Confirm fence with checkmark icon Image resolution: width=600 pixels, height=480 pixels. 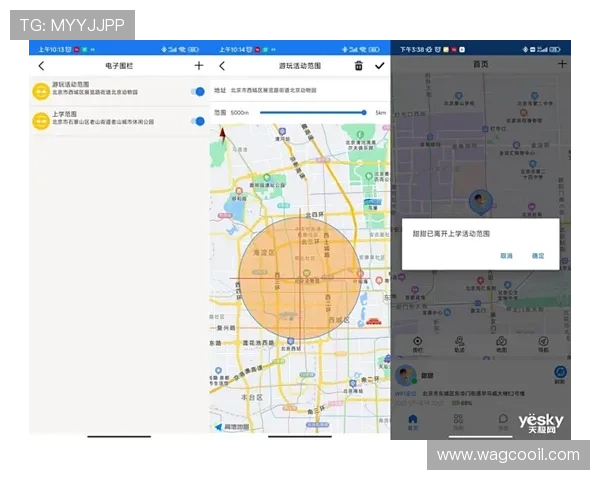[x=379, y=66]
